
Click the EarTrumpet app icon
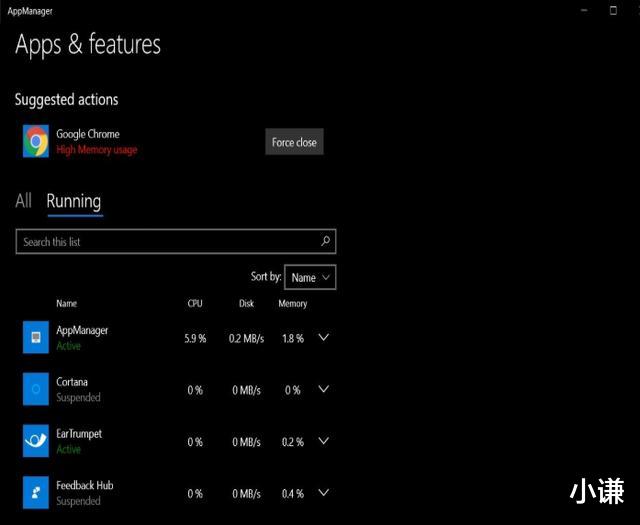click(36, 441)
